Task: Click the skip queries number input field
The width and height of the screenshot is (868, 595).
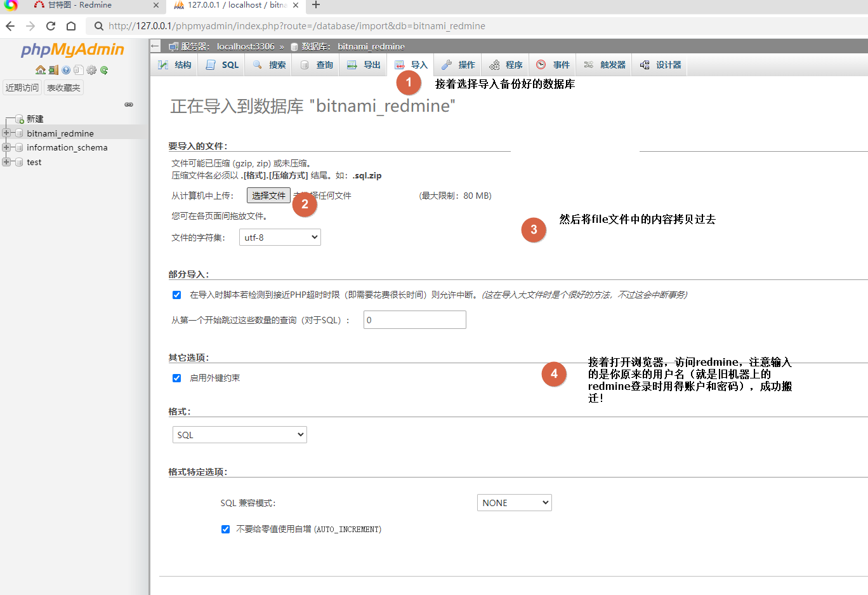Action: coord(415,320)
